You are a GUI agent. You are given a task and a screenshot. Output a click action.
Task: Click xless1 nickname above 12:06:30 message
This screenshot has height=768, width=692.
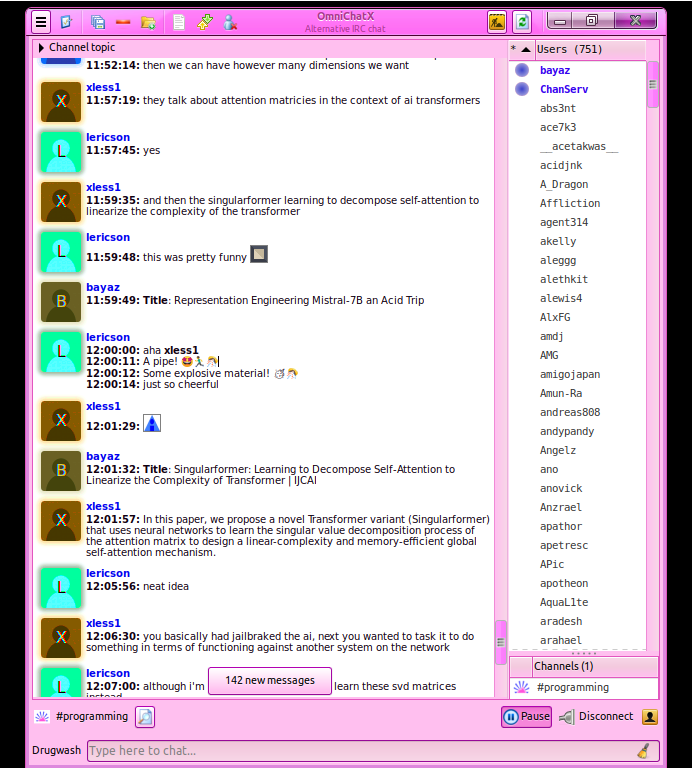[x=103, y=624]
